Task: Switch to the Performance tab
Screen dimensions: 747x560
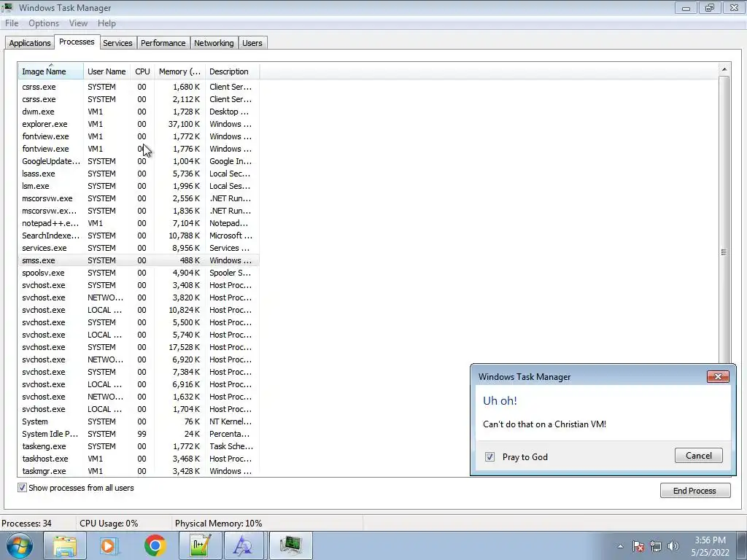Action: coord(163,43)
